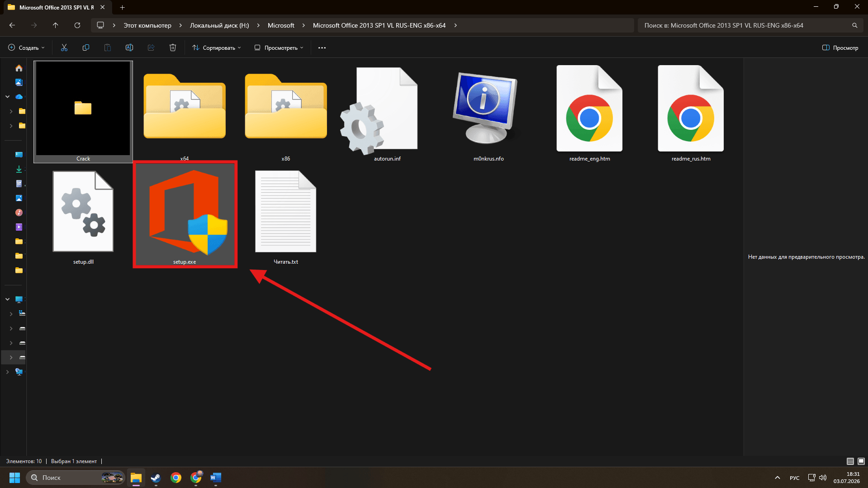Select the Читать.txt file
This screenshot has width=868, height=488.
coord(286,215)
